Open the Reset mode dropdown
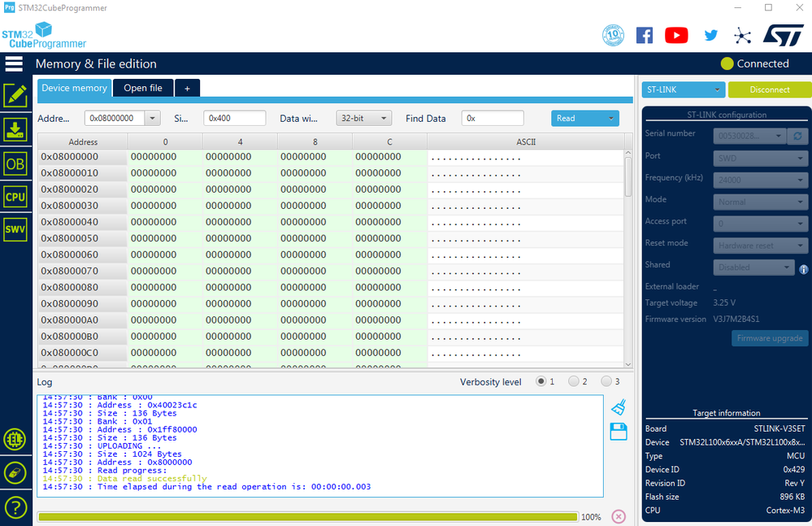 click(x=760, y=245)
